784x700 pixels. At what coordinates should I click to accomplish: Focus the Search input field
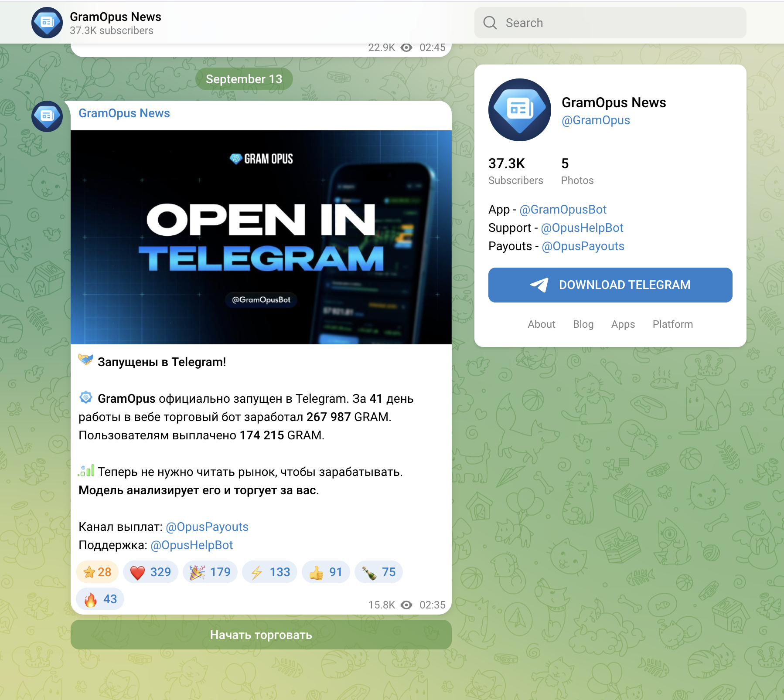coord(610,23)
